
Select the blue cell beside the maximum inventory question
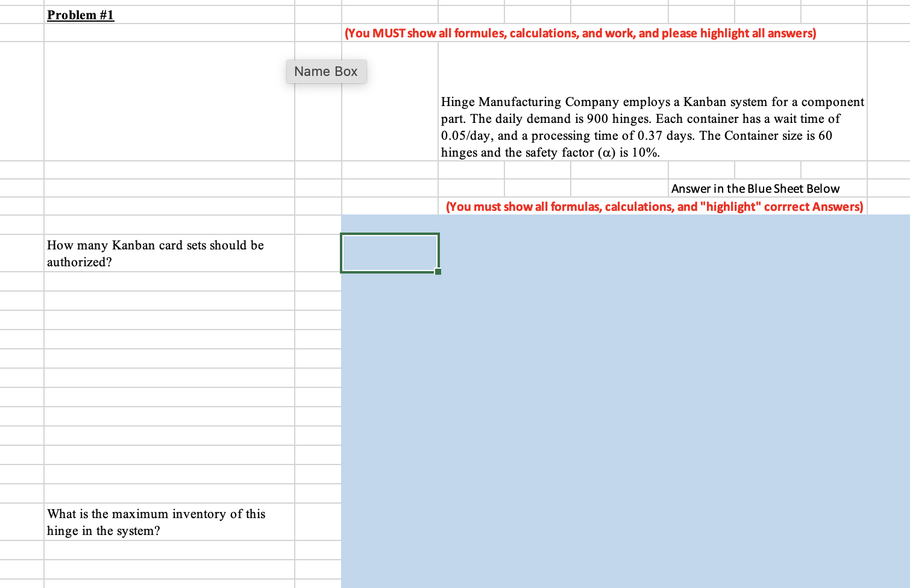tap(389, 522)
